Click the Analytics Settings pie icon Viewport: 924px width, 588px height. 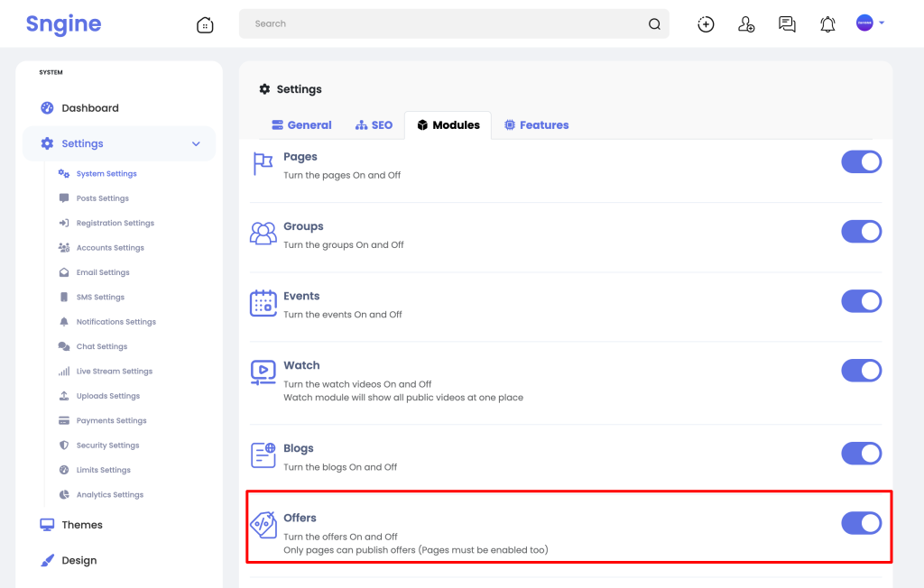point(64,495)
